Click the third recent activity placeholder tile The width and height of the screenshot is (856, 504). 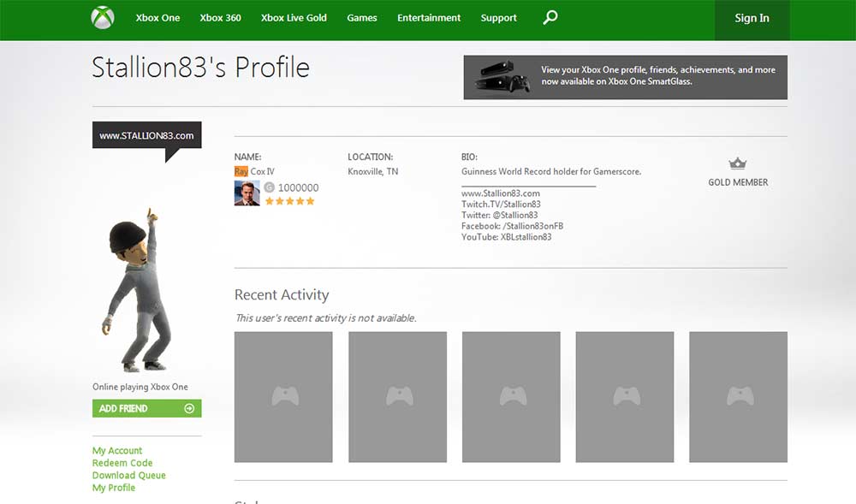[x=511, y=397]
